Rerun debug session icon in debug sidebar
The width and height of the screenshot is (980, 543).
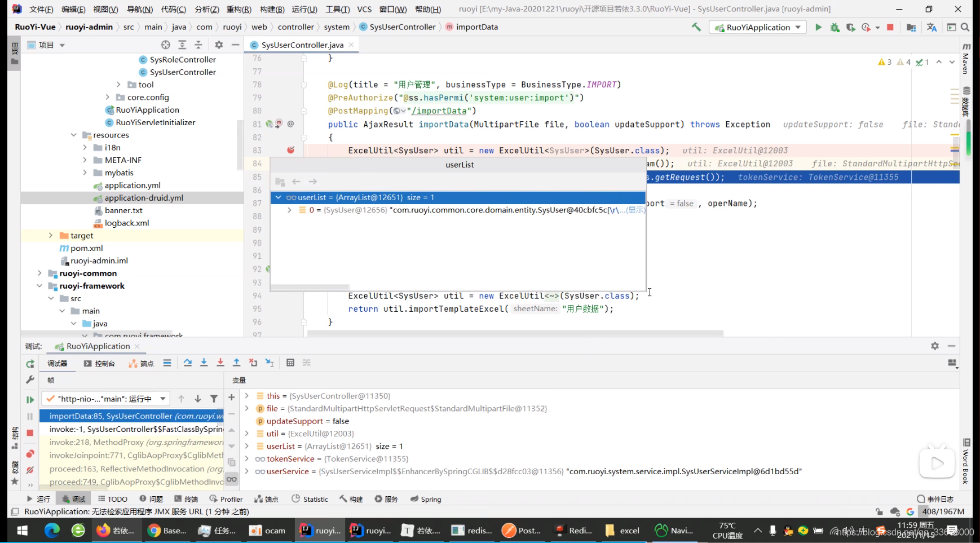[30, 364]
